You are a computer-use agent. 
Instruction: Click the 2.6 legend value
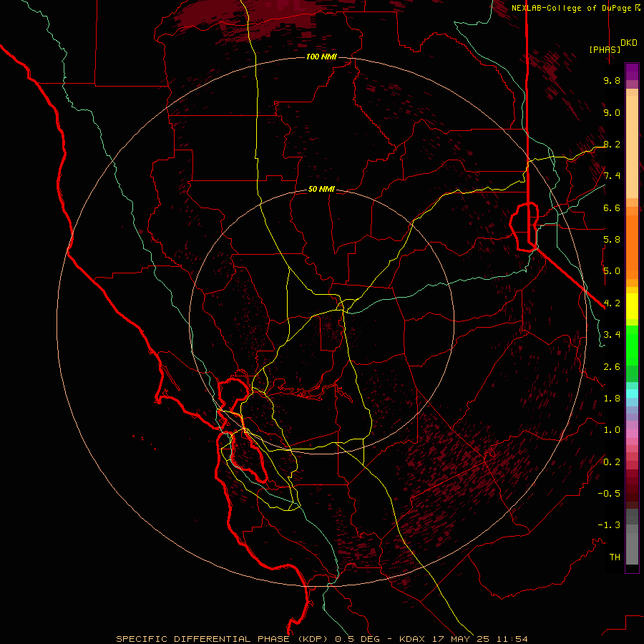point(612,367)
